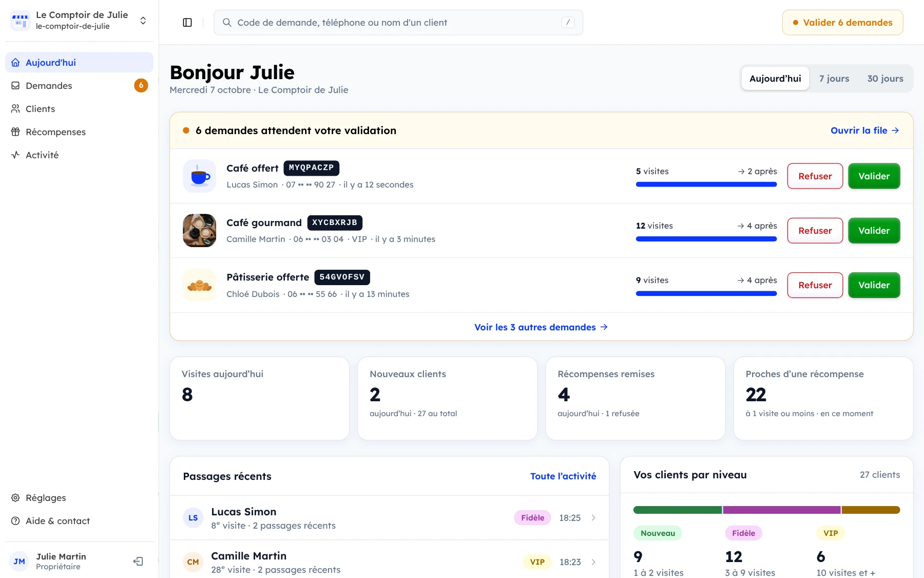
Task: Click Voir les 3 autres demandes
Action: 541,327
